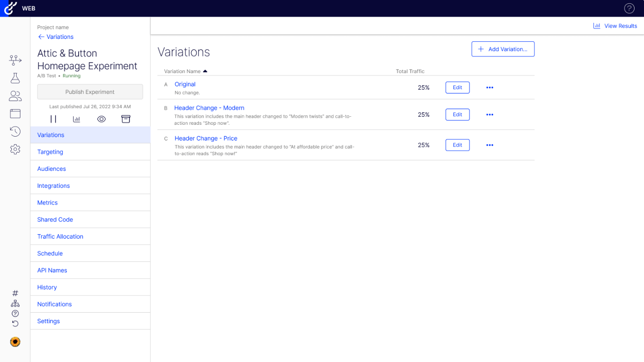Viewport: 644px width, 362px height.
Task: Open options menu for Header Change - Modern
Action: (489, 114)
